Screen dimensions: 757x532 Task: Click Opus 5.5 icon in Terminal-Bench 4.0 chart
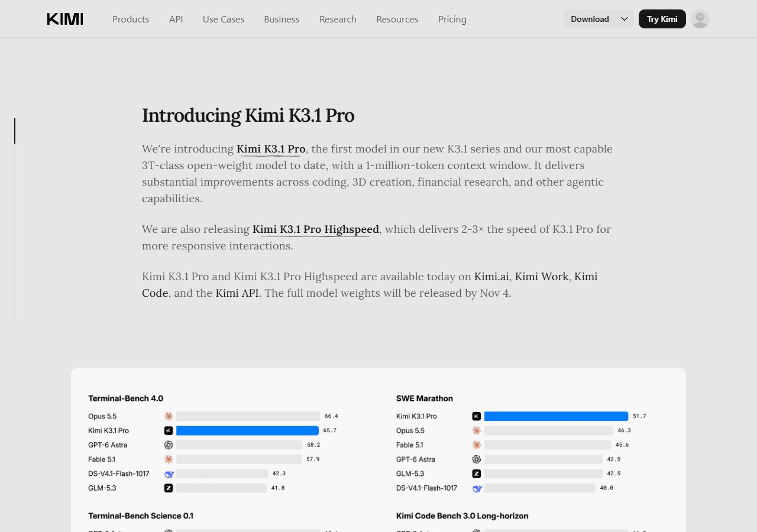coord(169,416)
